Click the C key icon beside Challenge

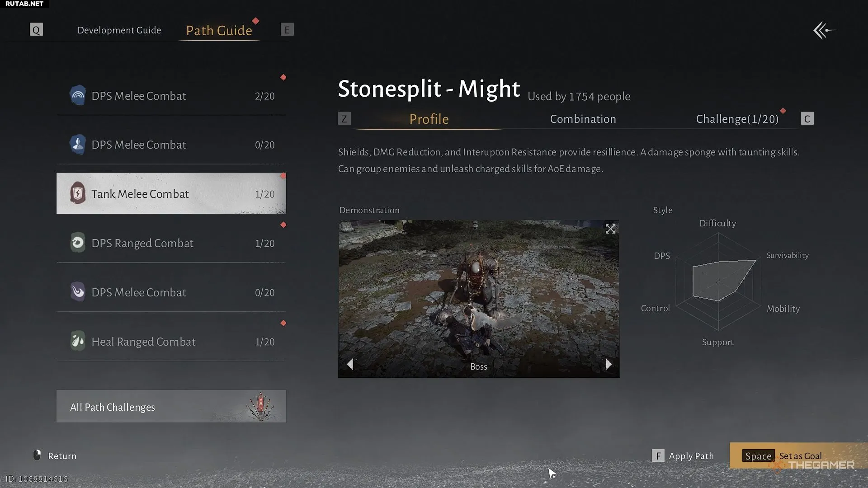pos(807,119)
